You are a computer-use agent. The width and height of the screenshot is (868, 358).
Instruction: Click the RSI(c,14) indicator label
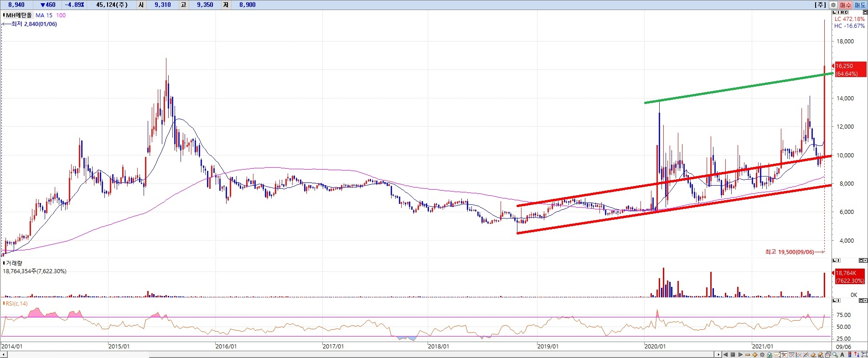16,303
